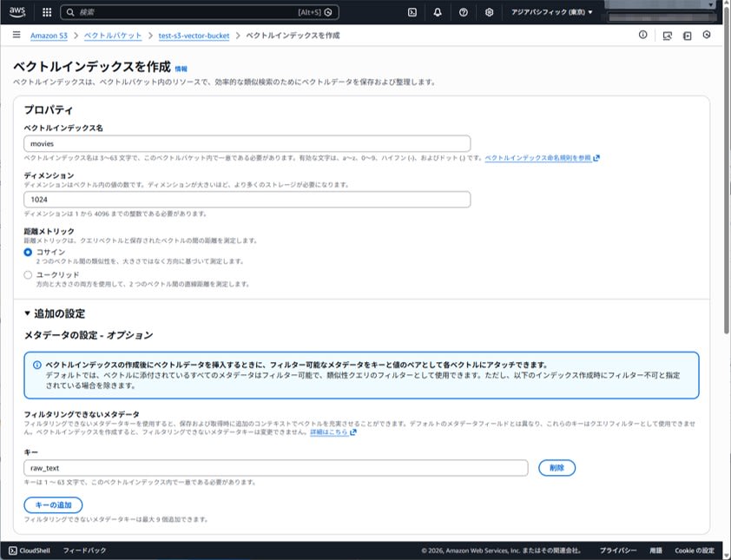
Task: Open help via the question mark icon
Action: (462, 12)
